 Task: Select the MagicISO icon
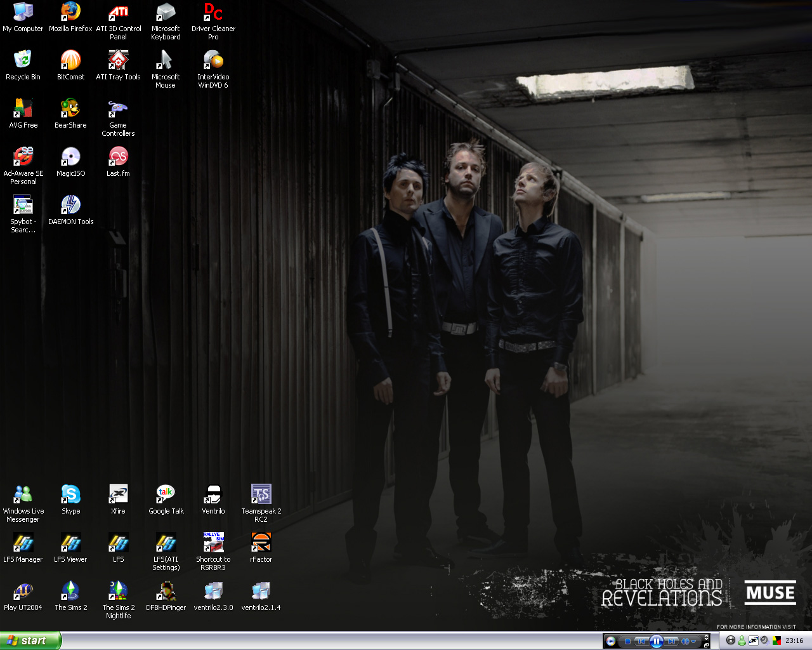tap(70, 162)
